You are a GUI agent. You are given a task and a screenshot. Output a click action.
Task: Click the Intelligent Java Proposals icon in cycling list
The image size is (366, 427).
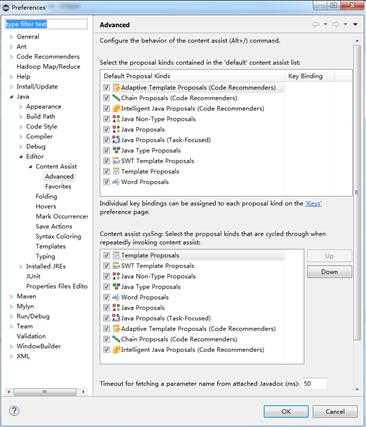116,349
